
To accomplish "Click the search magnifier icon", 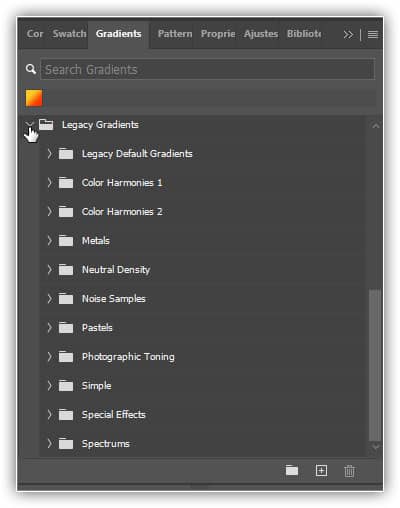I will [31, 69].
